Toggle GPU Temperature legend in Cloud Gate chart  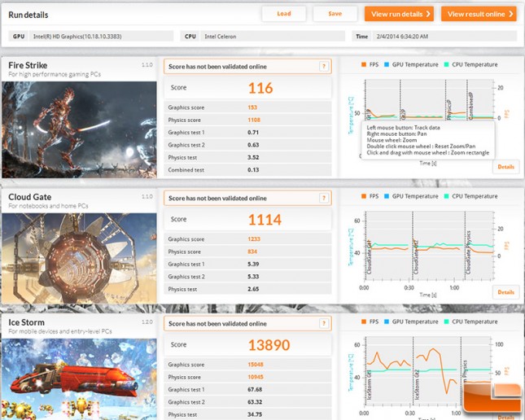pos(411,196)
